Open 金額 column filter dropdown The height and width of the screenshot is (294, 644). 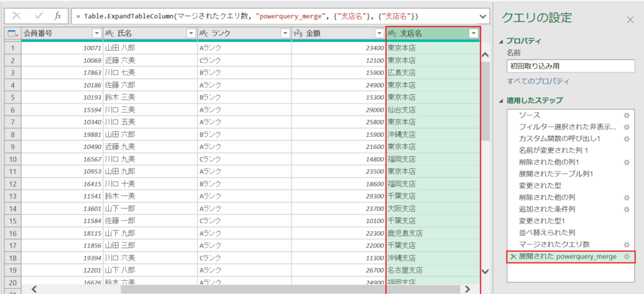(379, 34)
